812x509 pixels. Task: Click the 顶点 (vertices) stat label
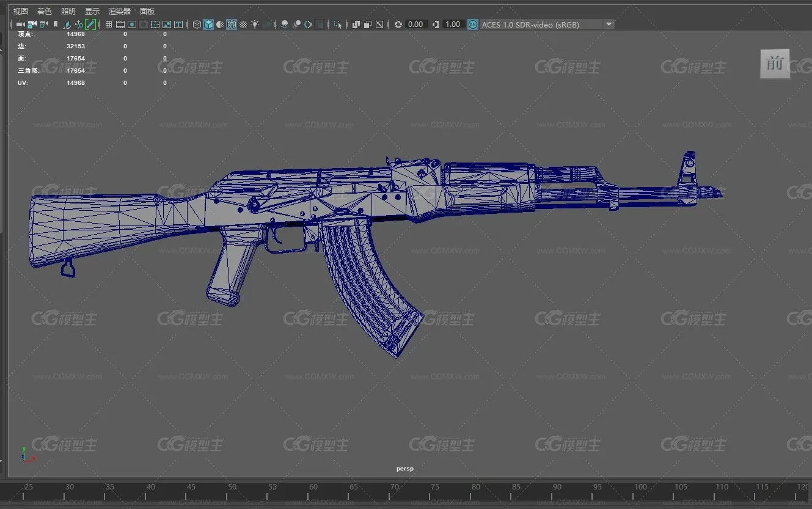pos(24,34)
